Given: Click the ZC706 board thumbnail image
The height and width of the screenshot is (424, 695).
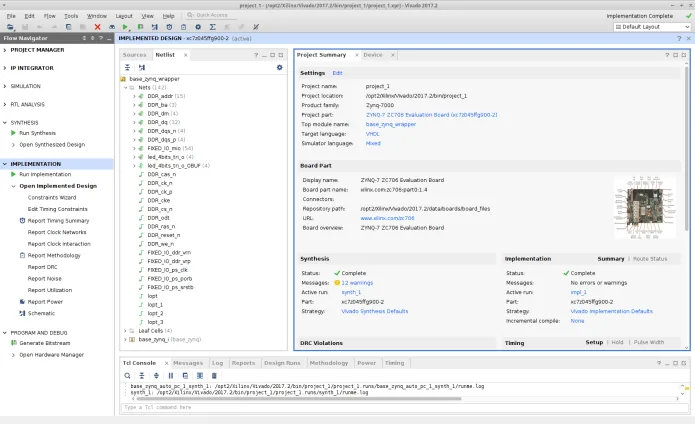Looking at the screenshot, I should (x=645, y=207).
